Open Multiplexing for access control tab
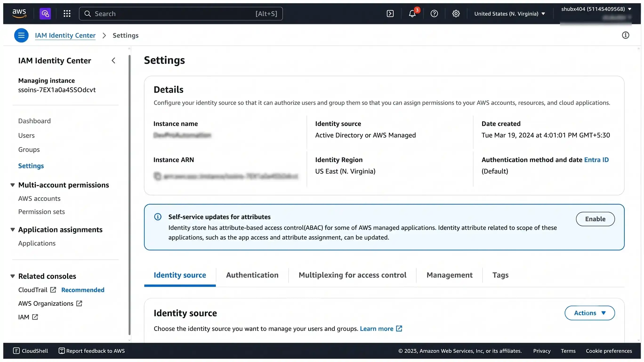 pyautogui.click(x=353, y=275)
